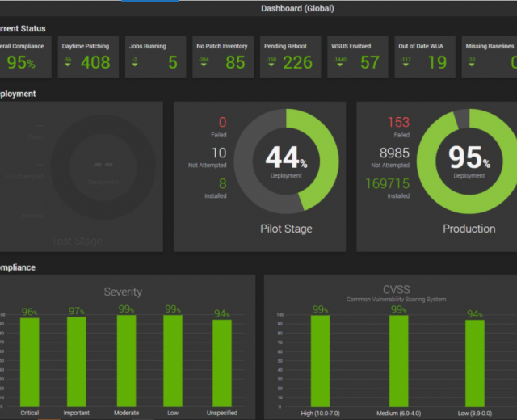Click Pilot Stage not attempted count 10
The image size is (517, 420).
pyautogui.click(x=219, y=153)
